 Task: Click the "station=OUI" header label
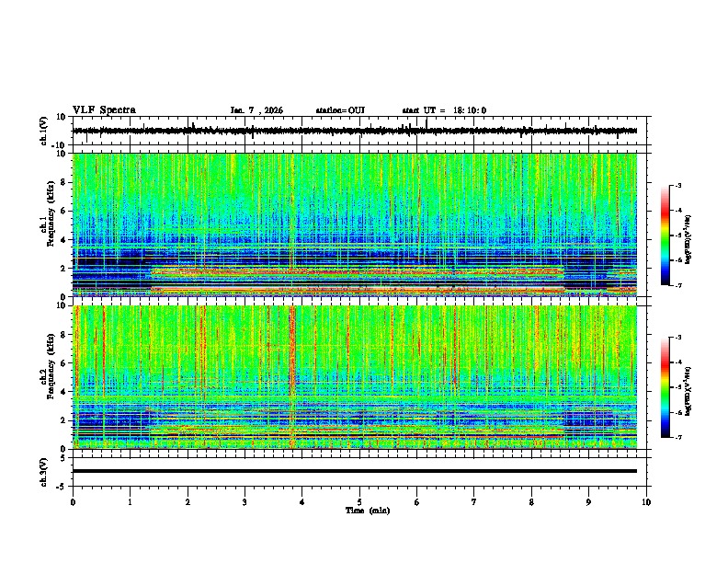[340, 110]
